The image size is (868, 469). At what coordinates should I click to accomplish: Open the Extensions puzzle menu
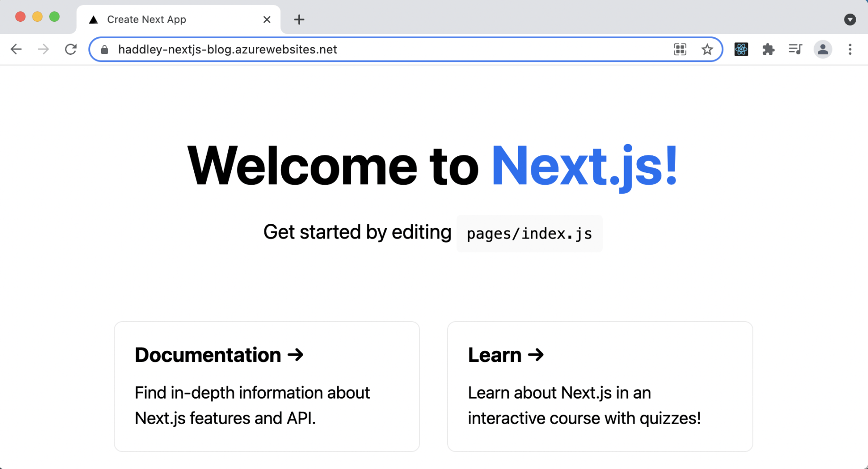click(x=768, y=49)
